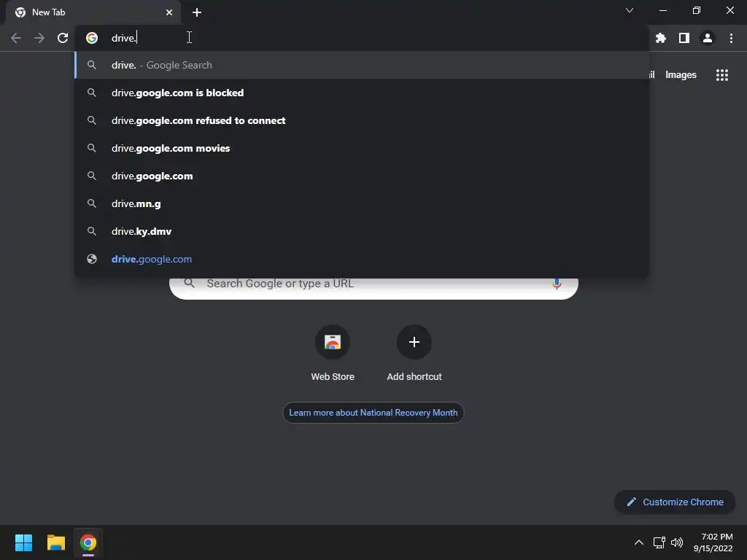Toggle the side panel icon
This screenshot has width=747, height=560.
coord(684,38)
